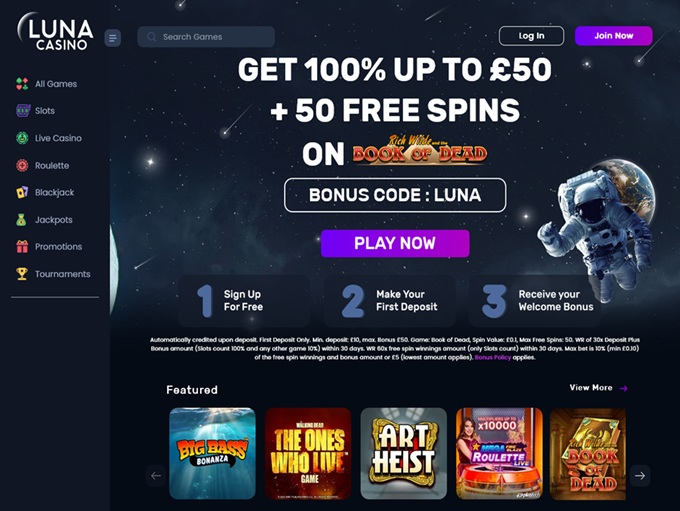Click the purple PLAY NOW button
This screenshot has width=680, height=511.
coord(395,243)
